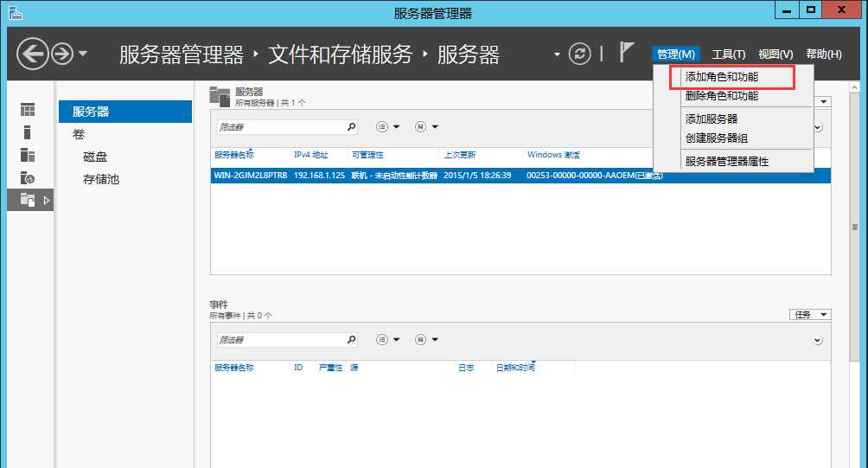
Task: Click the local server icon in sidebar
Action: pos(27,132)
